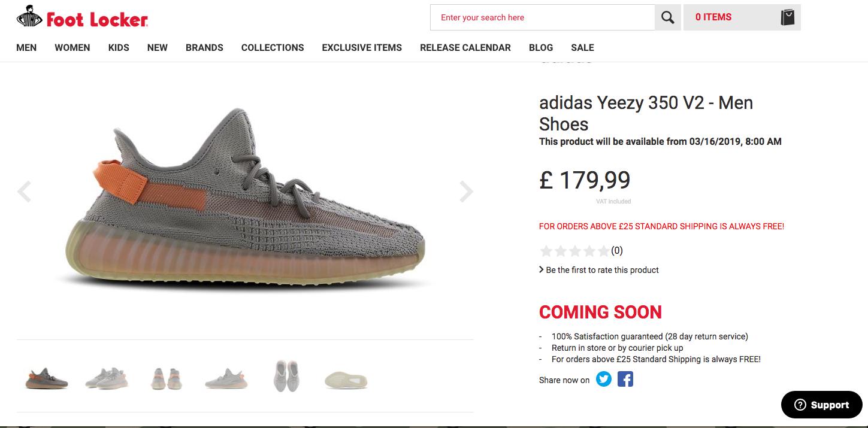Viewport: 868px width, 428px height.
Task: Click the 0 ITEMS cart link
Action: 713,17
